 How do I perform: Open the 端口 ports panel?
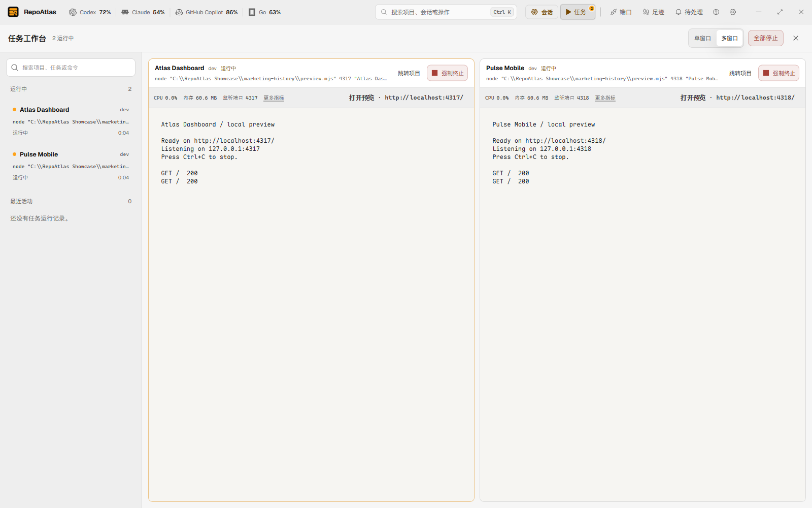coord(621,12)
